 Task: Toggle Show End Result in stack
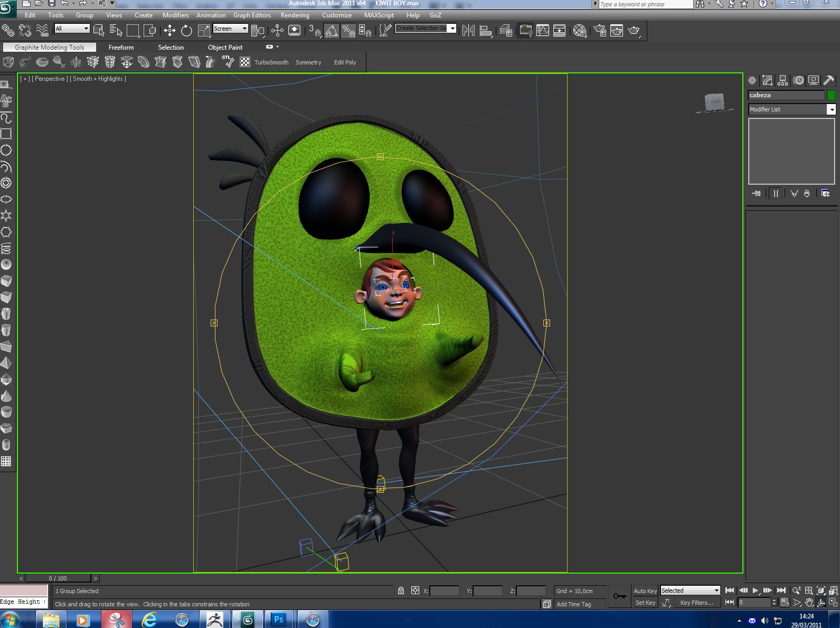pos(776,193)
